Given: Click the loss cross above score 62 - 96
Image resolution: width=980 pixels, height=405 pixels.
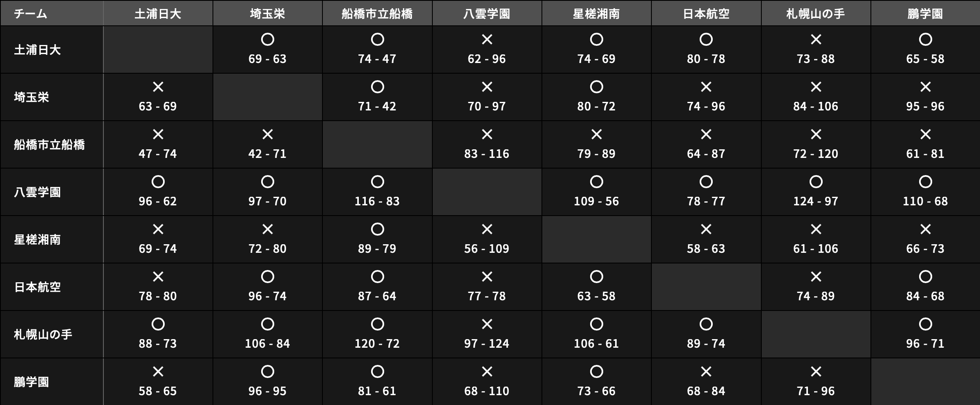Looking at the screenshot, I should click(x=487, y=40).
